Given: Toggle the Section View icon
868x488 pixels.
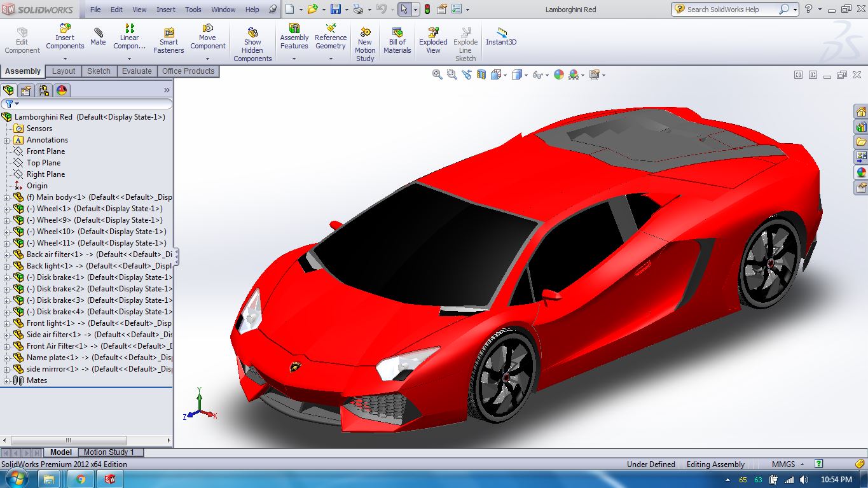Looking at the screenshot, I should (481, 74).
